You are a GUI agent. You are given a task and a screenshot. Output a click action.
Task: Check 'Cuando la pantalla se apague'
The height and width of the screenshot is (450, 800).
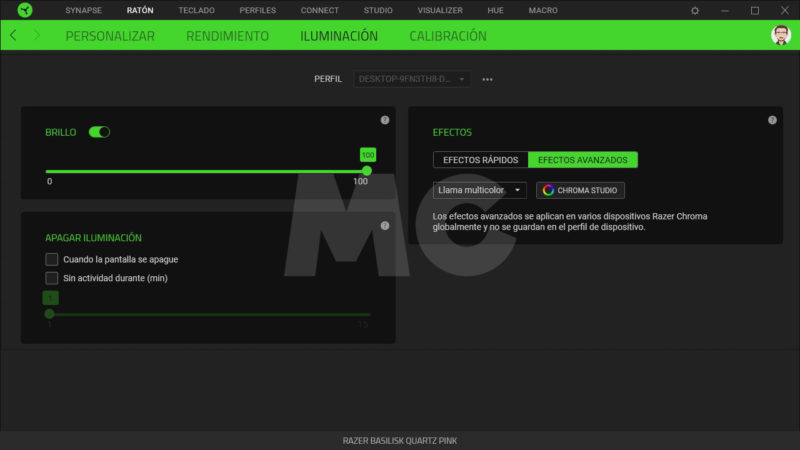[52, 259]
